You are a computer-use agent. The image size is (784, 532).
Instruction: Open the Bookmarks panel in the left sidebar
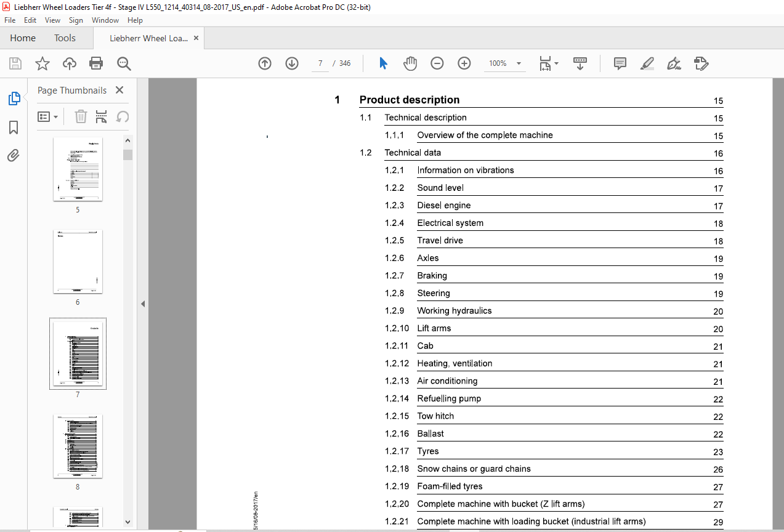coord(14,127)
